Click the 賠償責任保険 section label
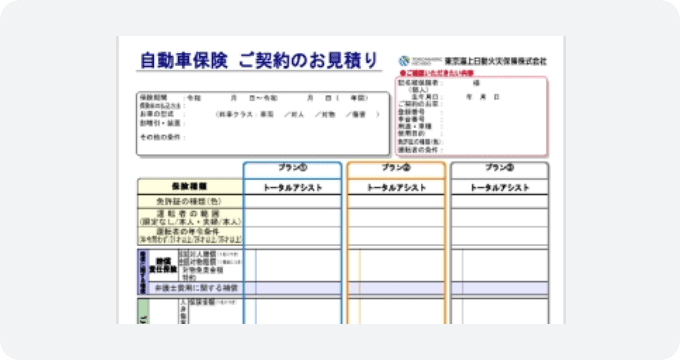This screenshot has width=680, height=360. 163,265
